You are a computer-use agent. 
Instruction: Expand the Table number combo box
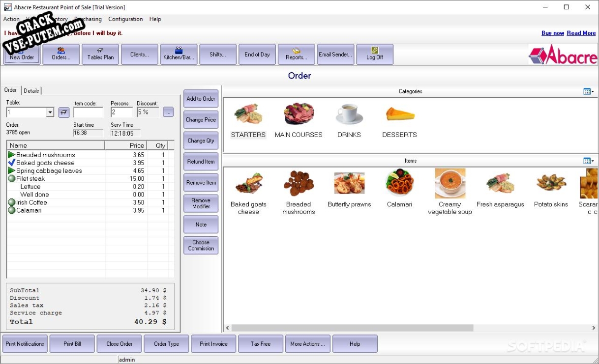50,112
